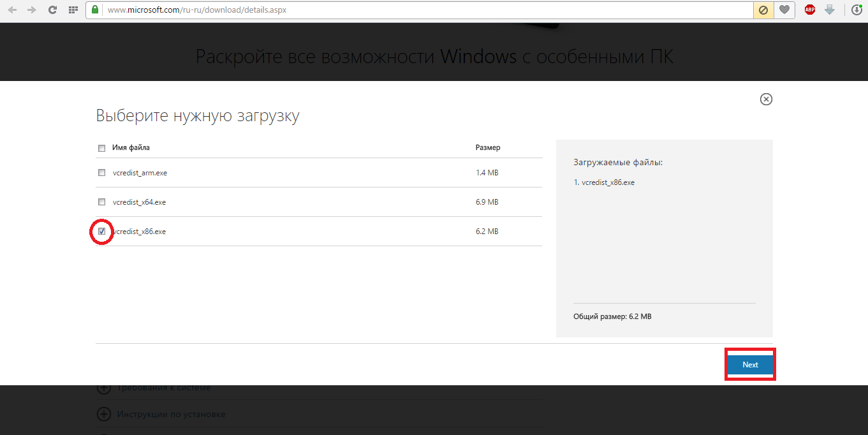Open the browser downloads indicator icon

coord(857,10)
